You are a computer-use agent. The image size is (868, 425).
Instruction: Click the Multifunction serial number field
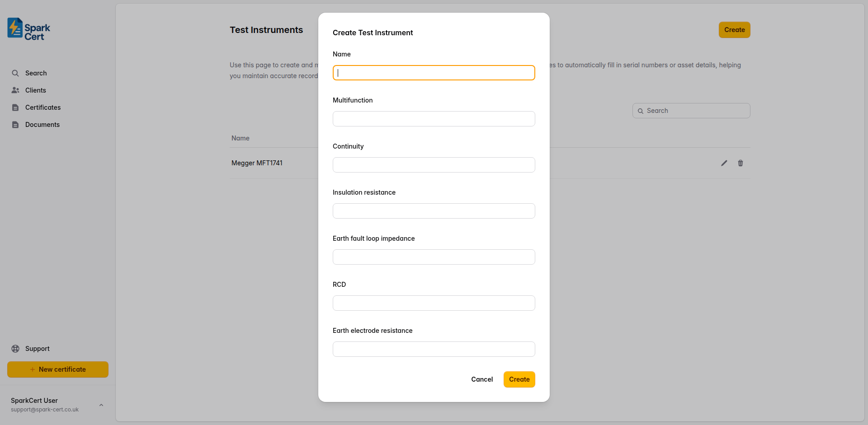434,119
